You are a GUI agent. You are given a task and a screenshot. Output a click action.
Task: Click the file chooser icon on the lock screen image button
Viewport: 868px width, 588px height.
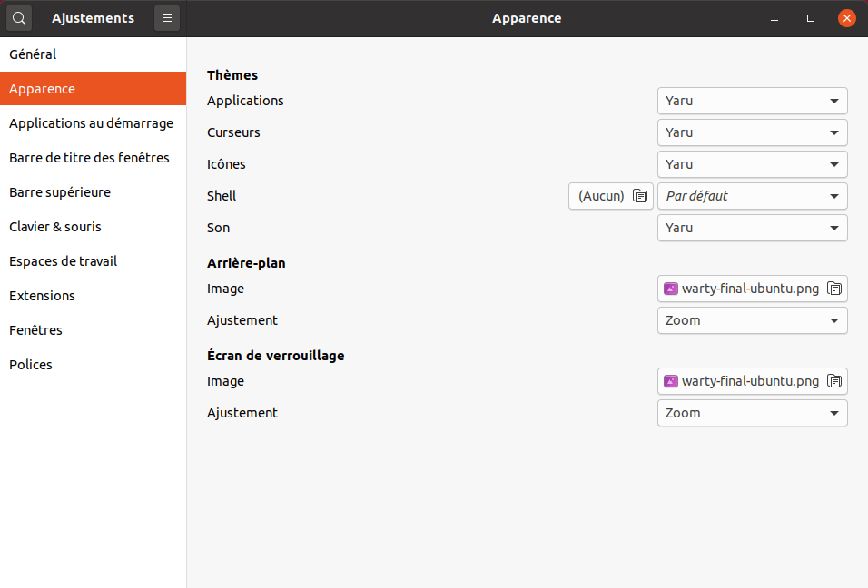pyautogui.click(x=834, y=381)
